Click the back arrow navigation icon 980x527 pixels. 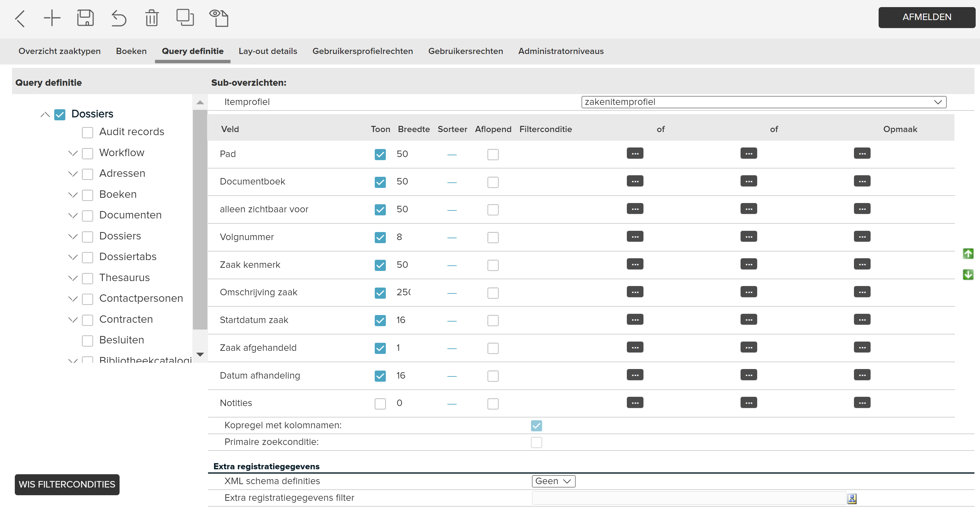[x=20, y=18]
